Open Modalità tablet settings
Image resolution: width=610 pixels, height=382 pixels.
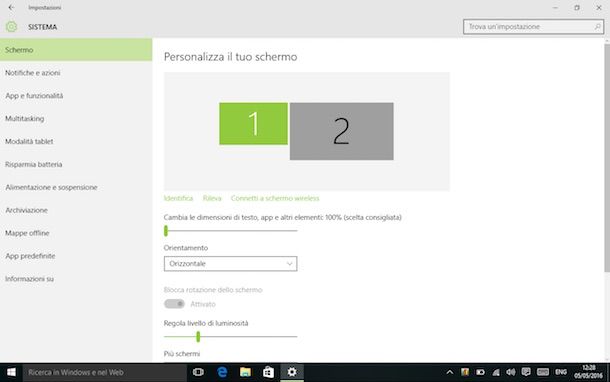[76, 142]
